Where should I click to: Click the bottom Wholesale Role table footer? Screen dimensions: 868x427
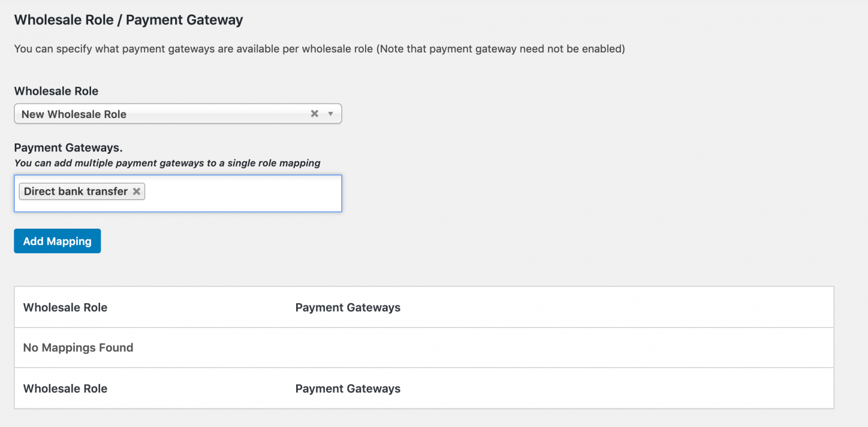(x=65, y=389)
